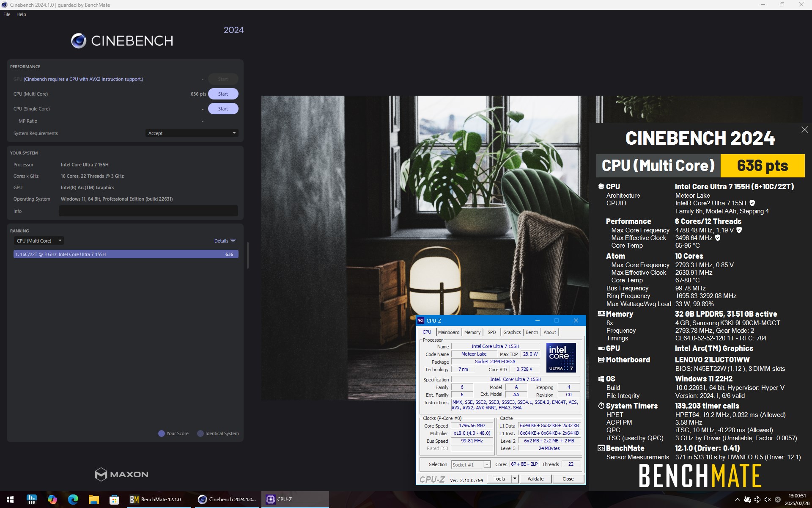Image resolution: width=812 pixels, height=508 pixels.
Task: Click the verified shield next to CPUID
Action: pos(752,203)
